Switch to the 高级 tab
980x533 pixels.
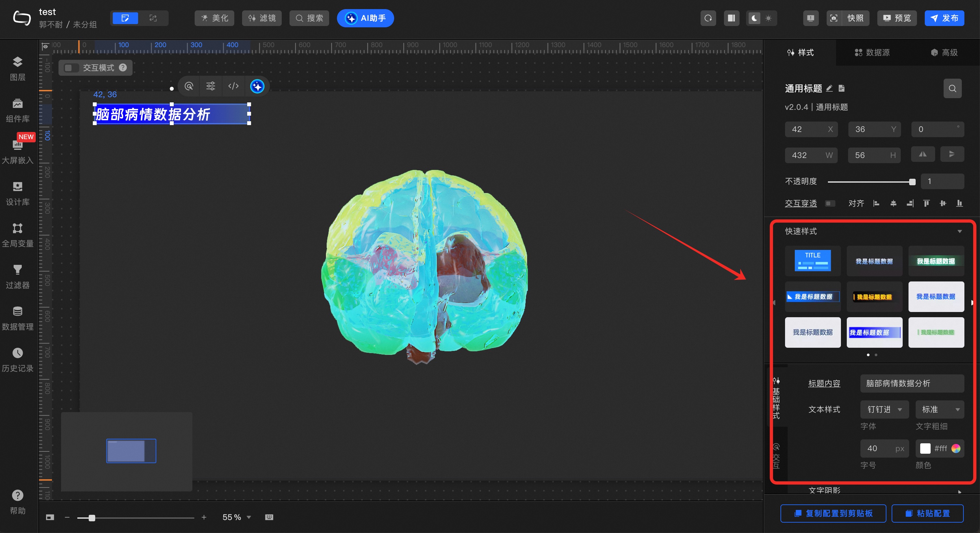click(944, 53)
